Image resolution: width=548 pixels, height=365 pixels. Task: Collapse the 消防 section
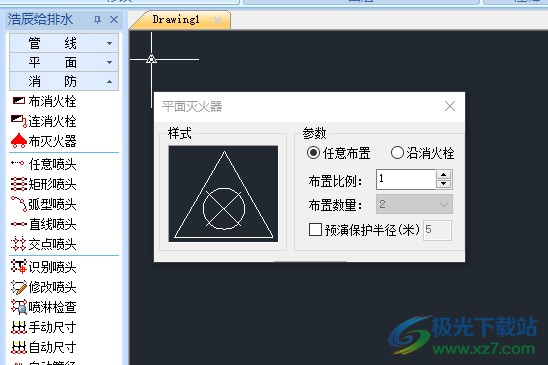point(64,81)
